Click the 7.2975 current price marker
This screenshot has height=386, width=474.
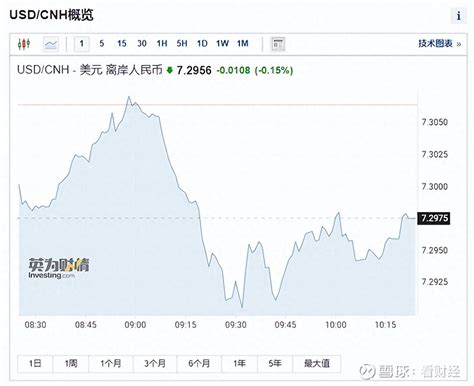coord(434,218)
